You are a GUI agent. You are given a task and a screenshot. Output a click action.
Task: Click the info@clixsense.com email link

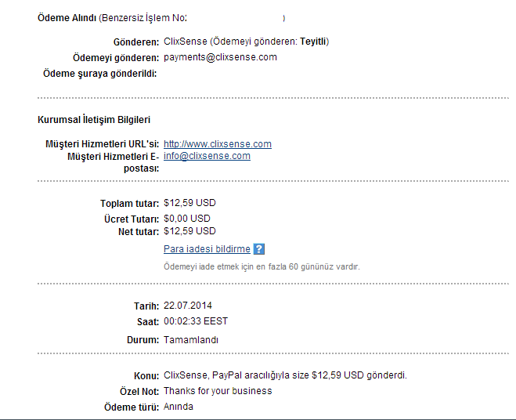(x=207, y=156)
